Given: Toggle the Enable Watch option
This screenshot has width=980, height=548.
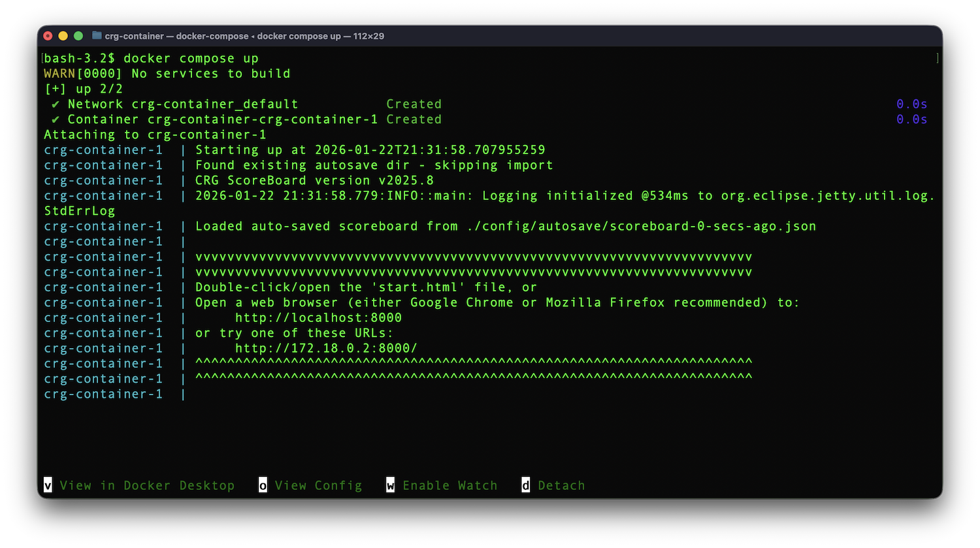Looking at the screenshot, I should (449, 485).
